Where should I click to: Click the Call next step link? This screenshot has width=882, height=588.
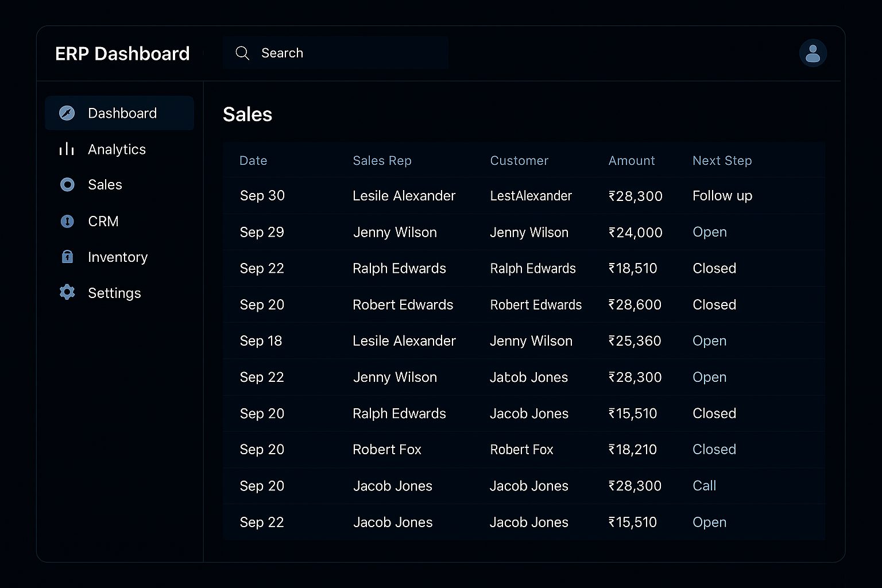[x=704, y=486]
